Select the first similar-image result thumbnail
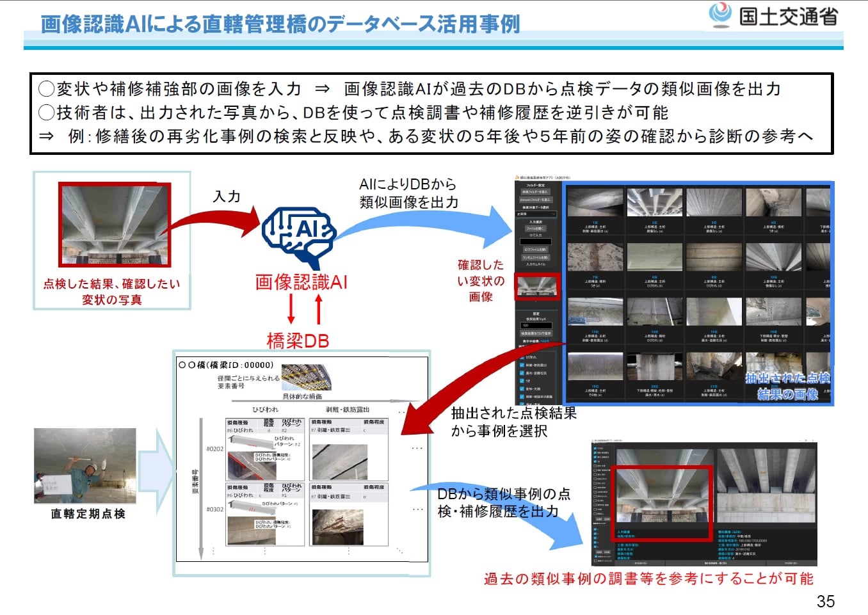868x615 pixels. click(595, 202)
